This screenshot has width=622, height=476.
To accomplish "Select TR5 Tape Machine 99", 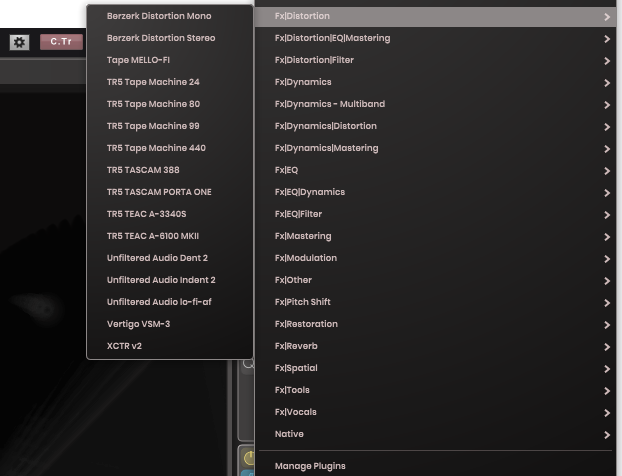I will [170, 126].
